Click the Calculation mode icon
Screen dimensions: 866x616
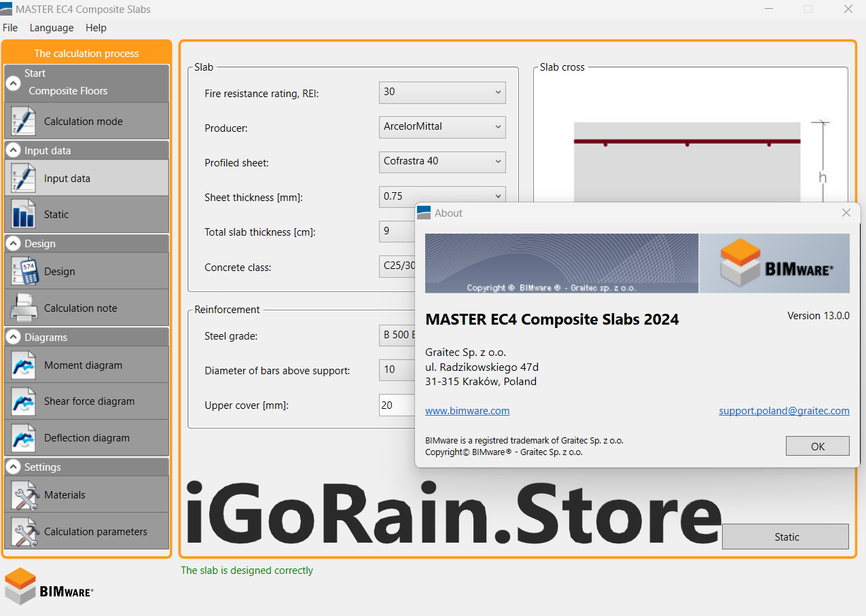[23, 122]
